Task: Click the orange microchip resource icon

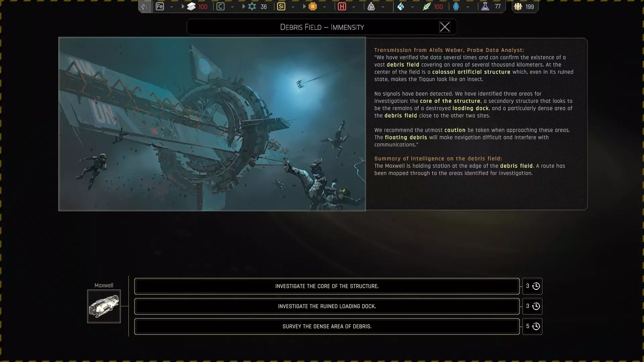Action: coord(313,6)
